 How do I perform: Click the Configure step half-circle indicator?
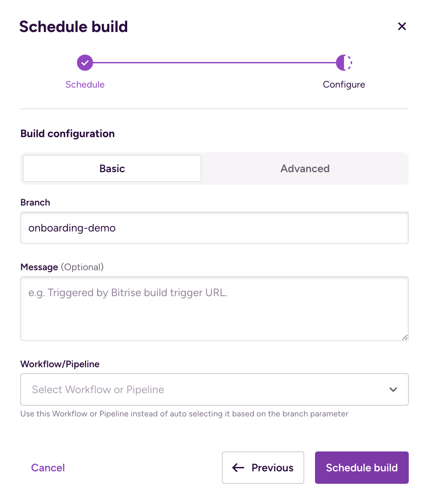tap(344, 63)
